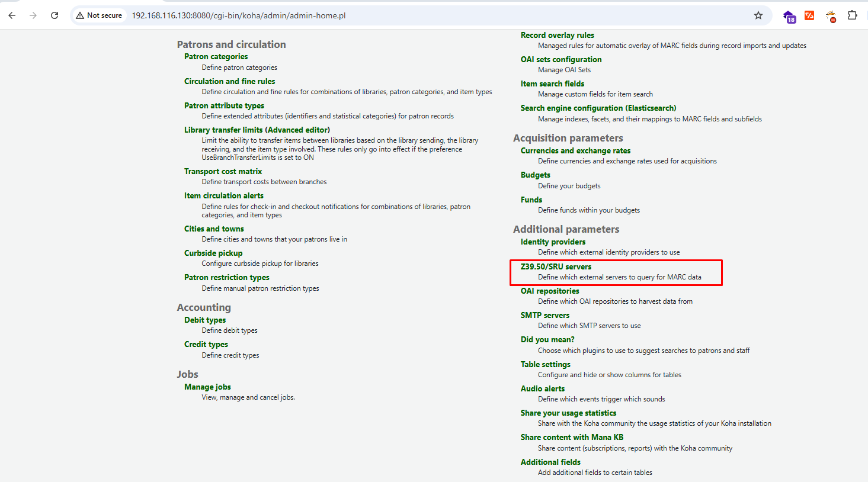
Task: Click the Not secure warning indicator
Action: pos(99,15)
